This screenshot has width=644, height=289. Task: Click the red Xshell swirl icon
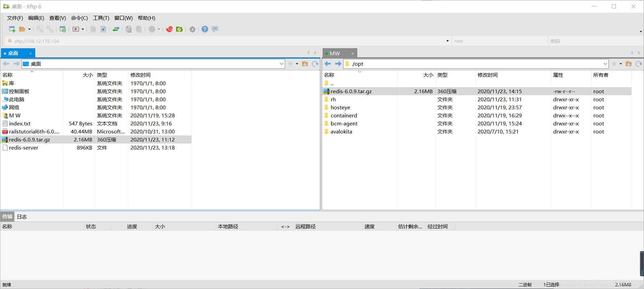[169, 29]
